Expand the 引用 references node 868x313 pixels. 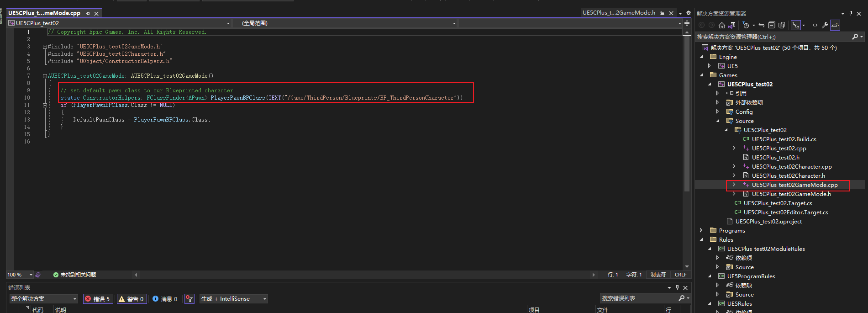pyautogui.click(x=717, y=93)
